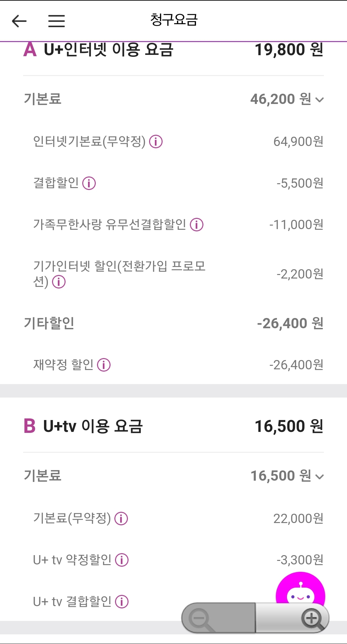Open the hamburger menu
The height and width of the screenshot is (644, 347).
point(57,21)
